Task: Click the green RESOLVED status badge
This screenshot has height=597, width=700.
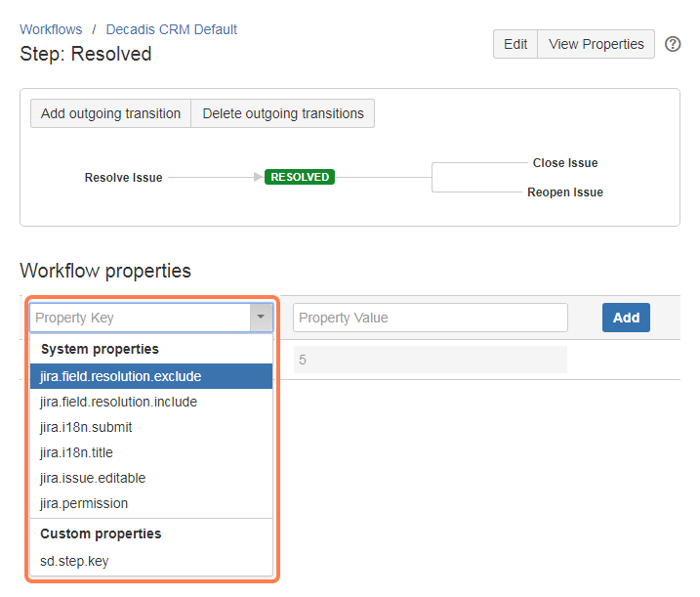Action: click(300, 178)
